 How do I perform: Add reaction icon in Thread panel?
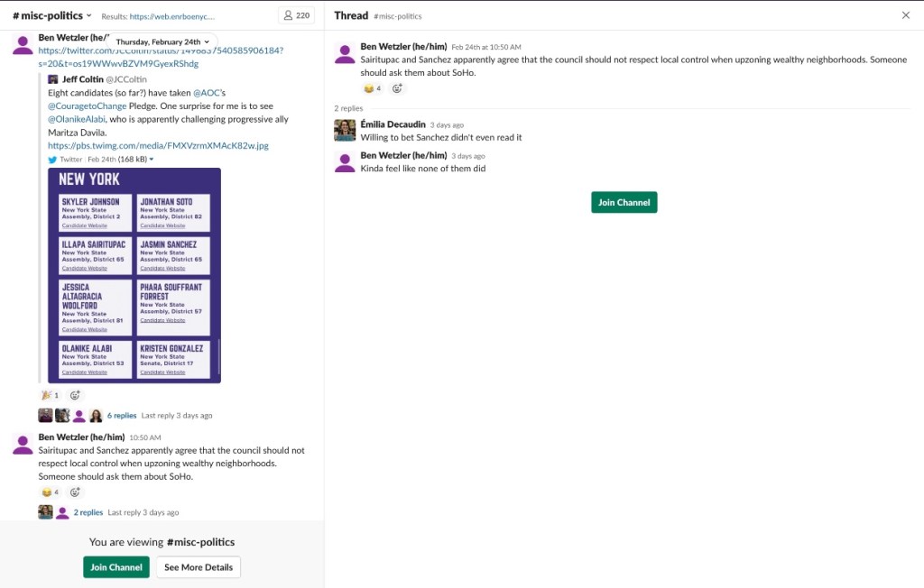[x=397, y=88]
